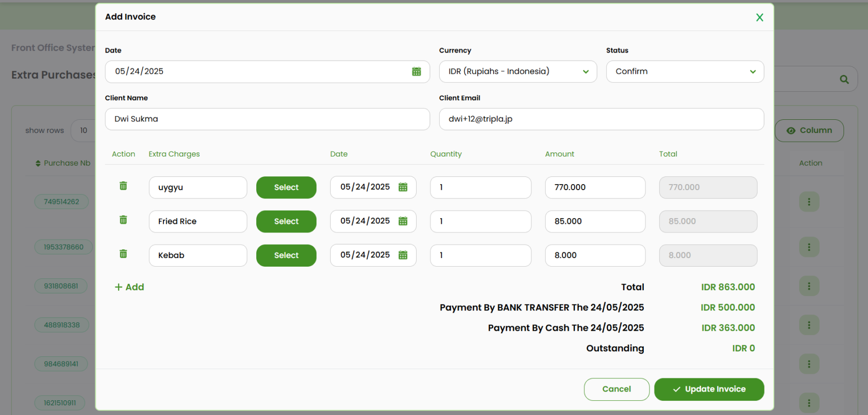The height and width of the screenshot is (415, 868).
Task: Click the Client Name field
Action: point(267,119)
